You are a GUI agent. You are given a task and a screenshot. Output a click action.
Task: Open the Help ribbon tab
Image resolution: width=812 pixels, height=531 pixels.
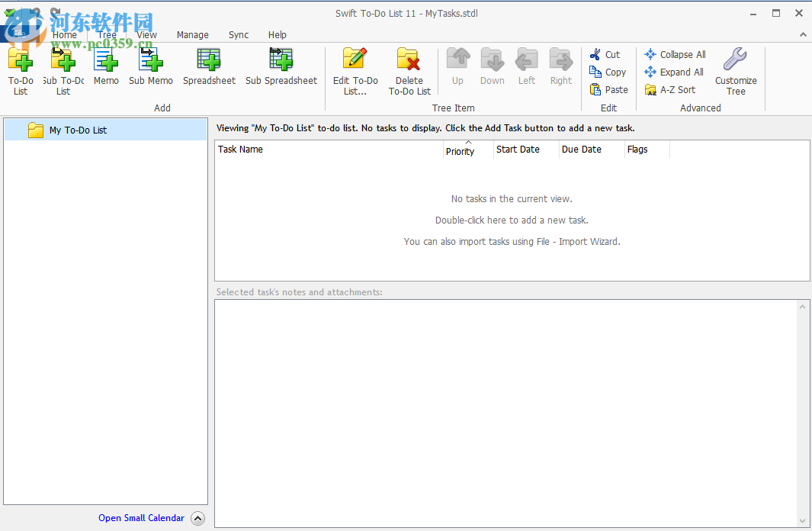[277, 34]
